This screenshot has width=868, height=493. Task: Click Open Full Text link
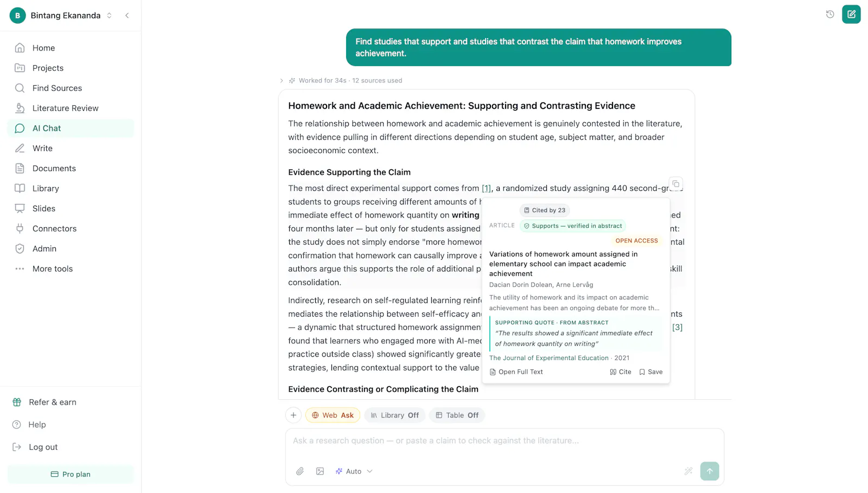point(516,372)
